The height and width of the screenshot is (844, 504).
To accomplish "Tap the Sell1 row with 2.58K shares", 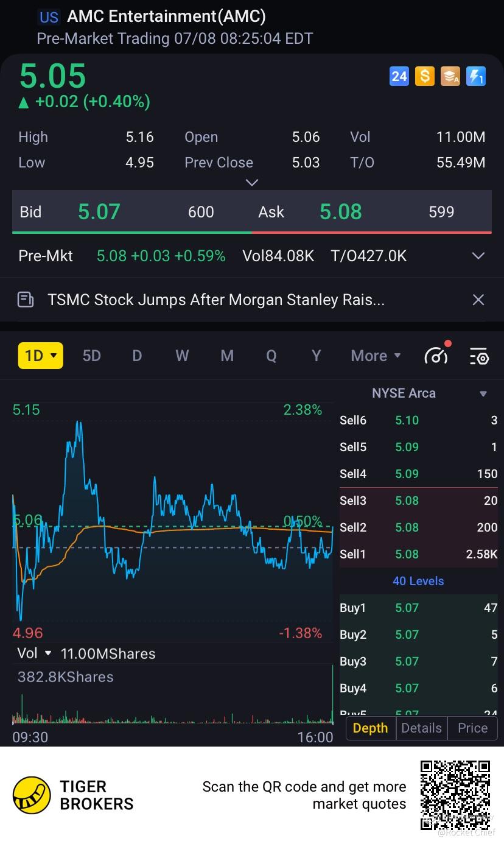I will 419,554.
